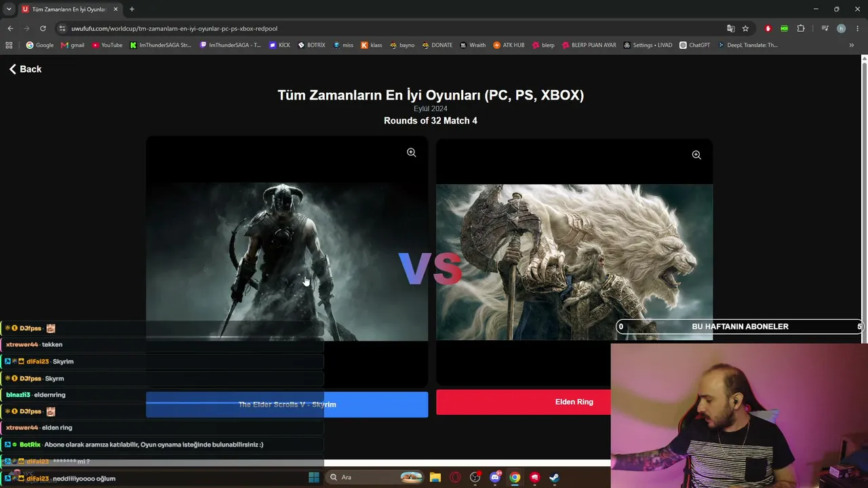Viewport: 868px width, 488px height.
Task: Open the apps grid in bookmarks bar
Action: click(9, 45)
